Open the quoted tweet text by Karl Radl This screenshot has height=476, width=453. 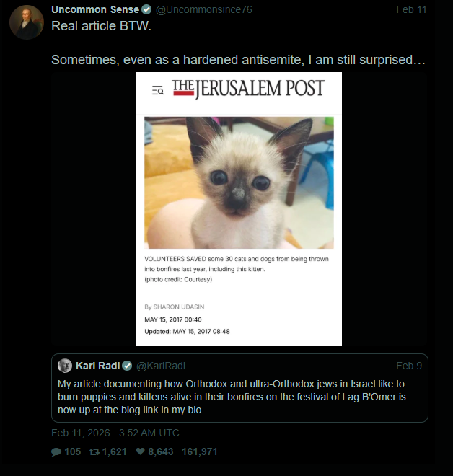pos(232,397)
